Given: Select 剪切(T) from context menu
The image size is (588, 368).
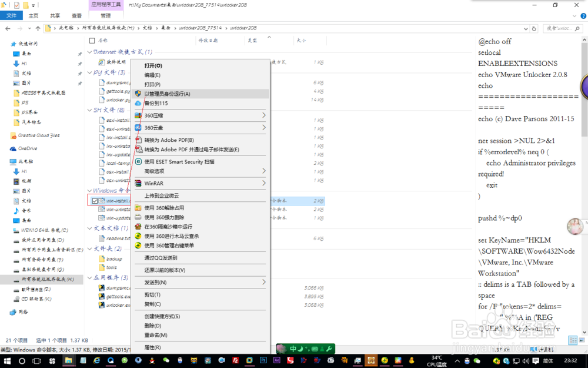Looking at the screenshot, I should [152, 295].
